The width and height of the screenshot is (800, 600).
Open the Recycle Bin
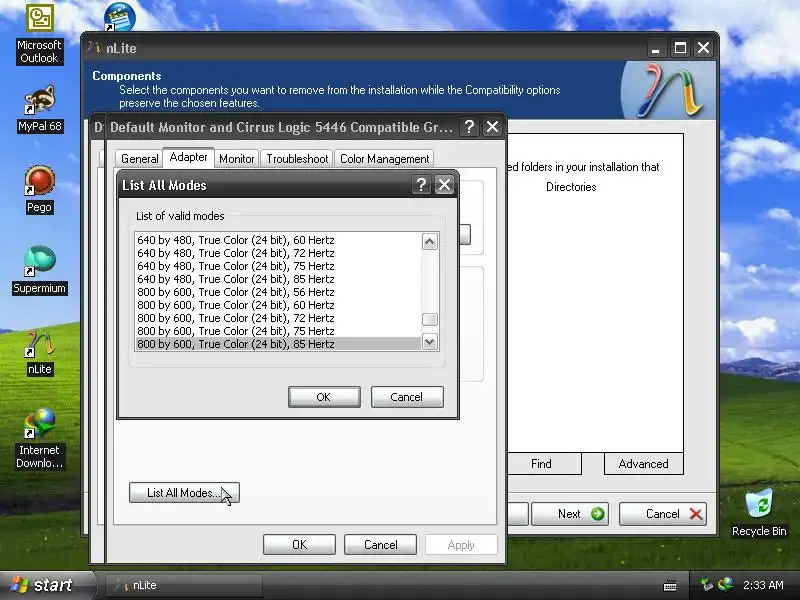[759, 512]
